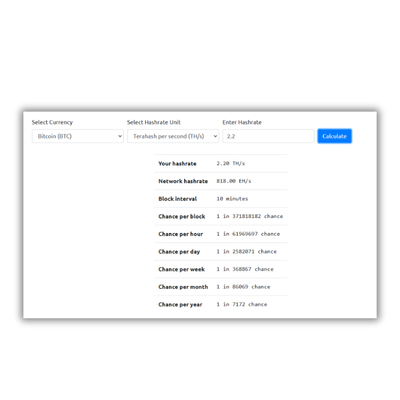Click the Bitcoin (BTC) dropdown arrow
The image size is (400, 400).
120,136
